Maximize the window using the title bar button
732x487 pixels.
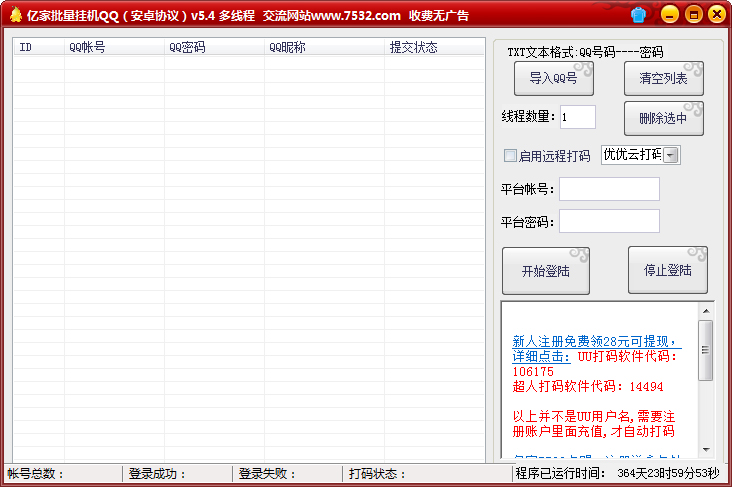[x=693, y=15]
